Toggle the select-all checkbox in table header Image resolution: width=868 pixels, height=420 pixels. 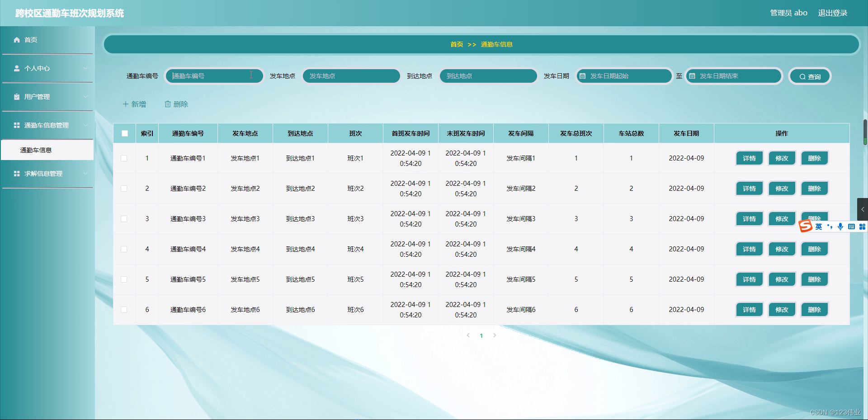124,133
